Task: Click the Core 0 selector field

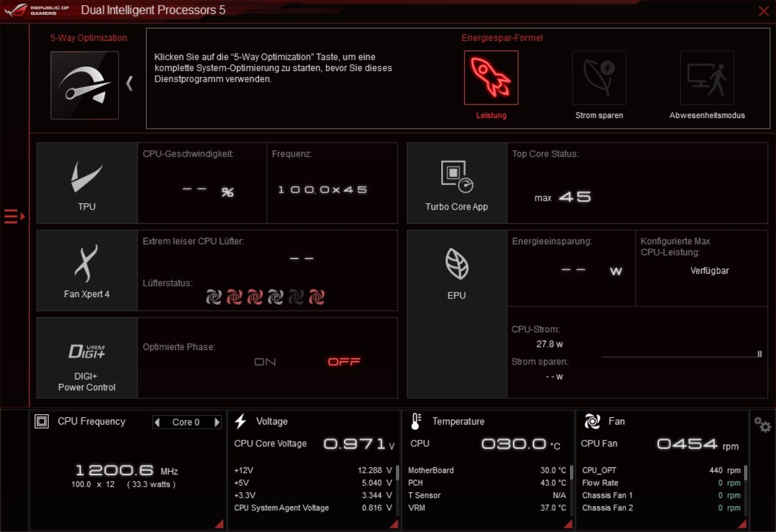Action: point(186,422)
